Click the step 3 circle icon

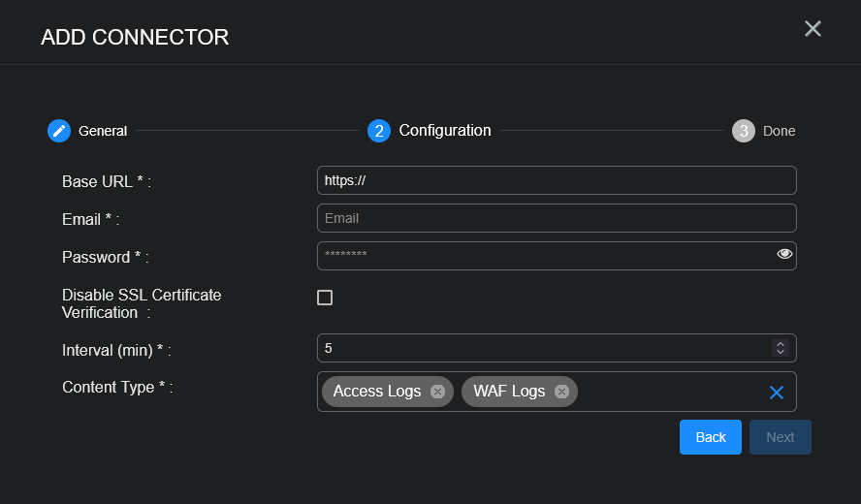744,131
